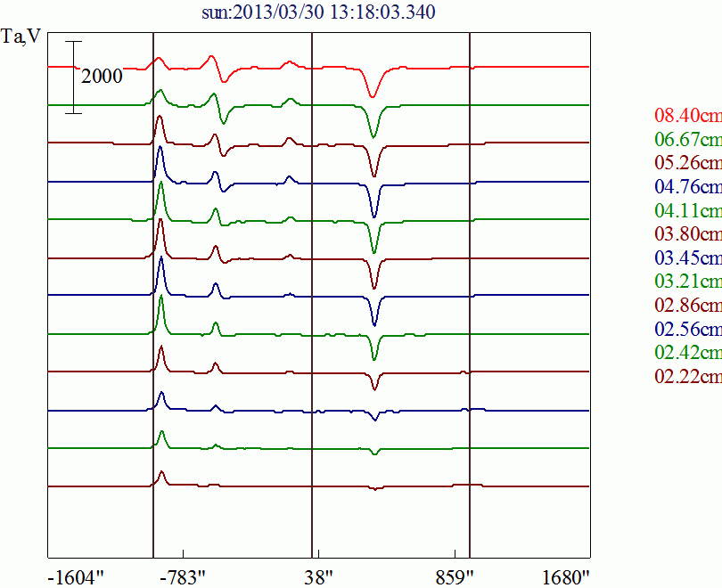Image resolution: width=722 pixels, height=588 pixels.
Task: Select the 03.80cm legend entry
Action: coord(688,233)
